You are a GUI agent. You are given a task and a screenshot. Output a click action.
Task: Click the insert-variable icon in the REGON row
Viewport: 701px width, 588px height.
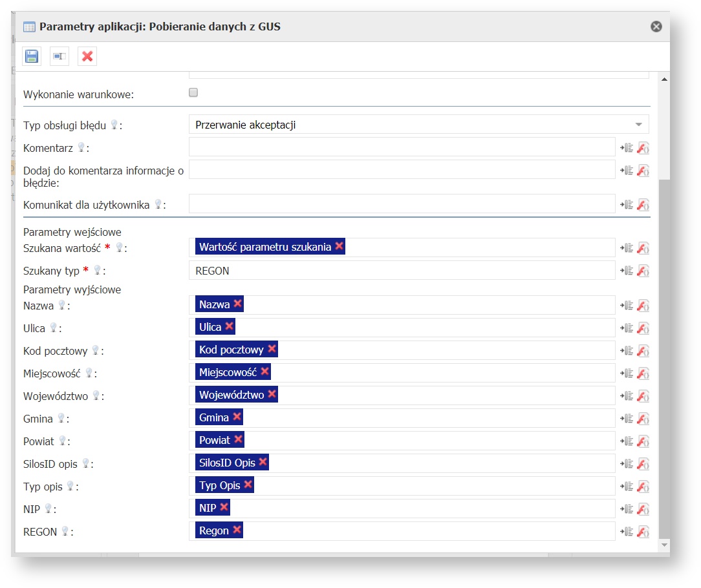[626, 531]
